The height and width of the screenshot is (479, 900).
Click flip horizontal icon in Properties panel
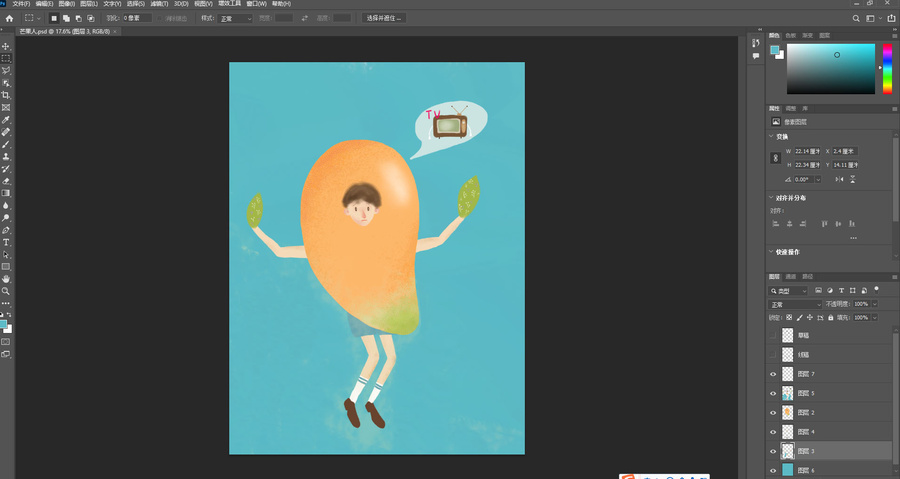coord(839,180)
